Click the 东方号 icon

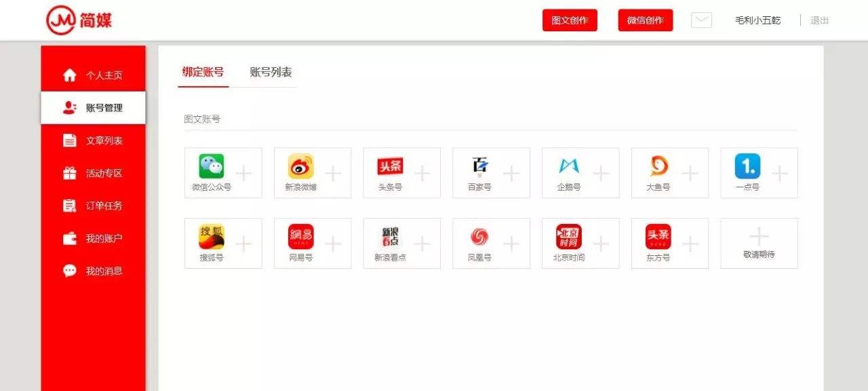pyautogui.click(x=658, y=237)
